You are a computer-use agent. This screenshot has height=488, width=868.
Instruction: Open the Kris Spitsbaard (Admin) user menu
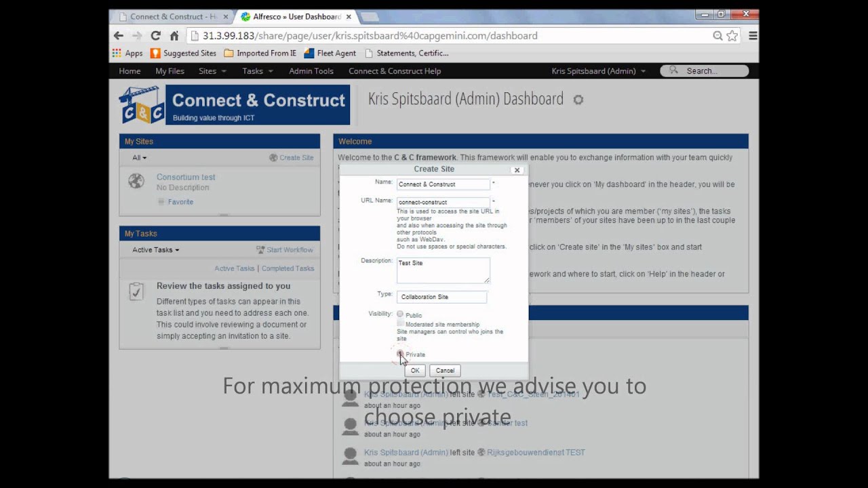pyautogui.click(x=599, y=71)
